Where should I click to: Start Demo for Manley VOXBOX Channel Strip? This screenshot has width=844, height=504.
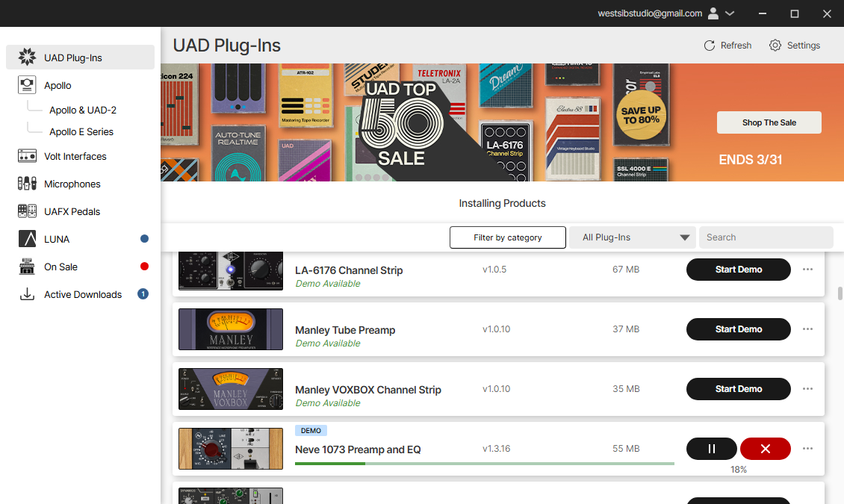[739, 389]
